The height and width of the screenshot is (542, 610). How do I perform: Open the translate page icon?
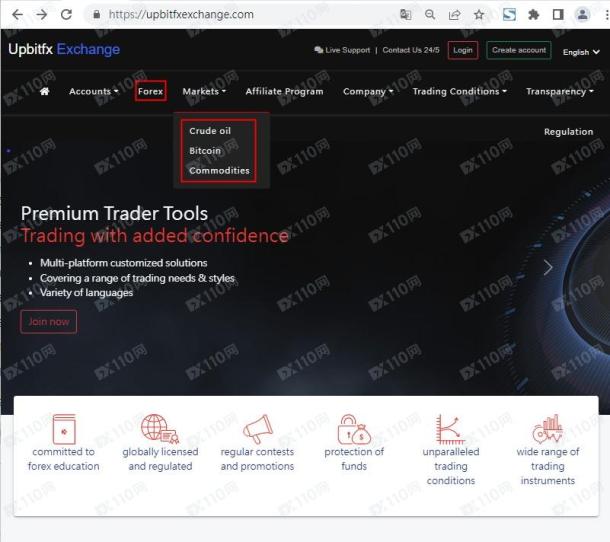pos(405,15)
